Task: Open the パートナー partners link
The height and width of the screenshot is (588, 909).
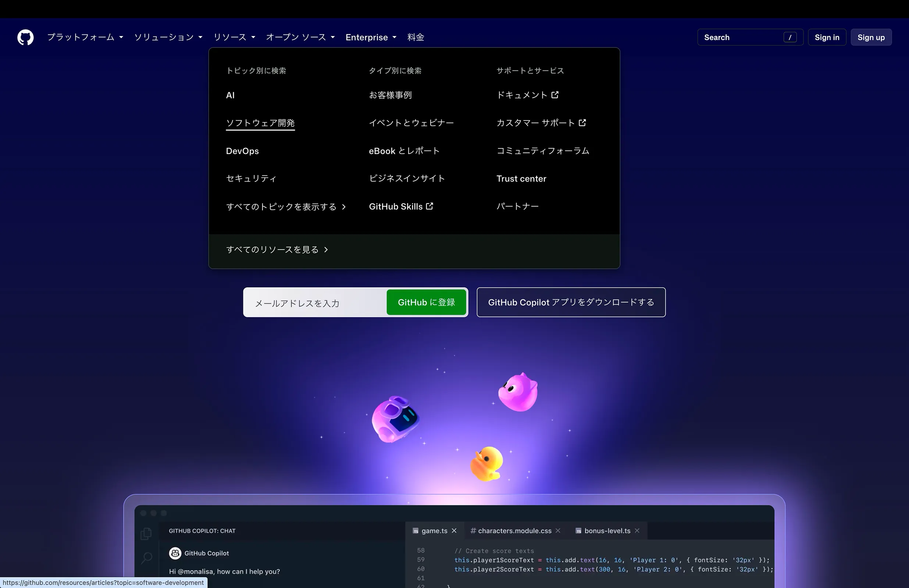Action: tap(517, 207)
